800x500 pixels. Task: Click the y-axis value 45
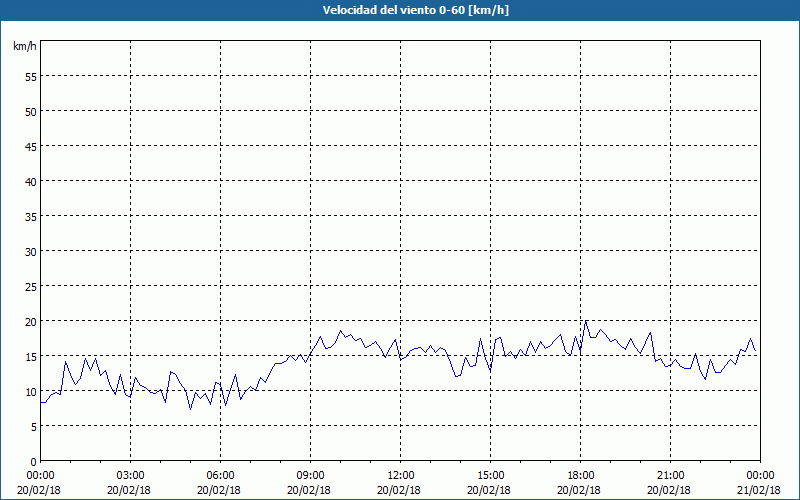click(x=31, y=146)
